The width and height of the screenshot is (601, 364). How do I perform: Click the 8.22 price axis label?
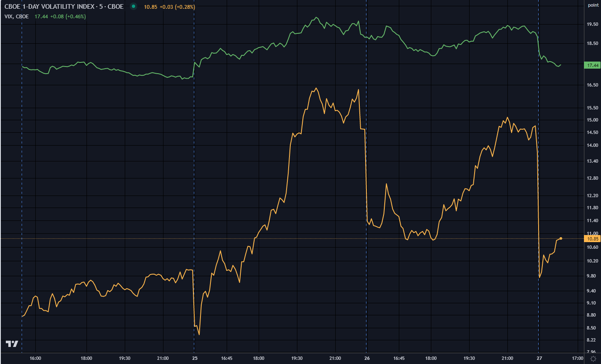pos(592,340)
